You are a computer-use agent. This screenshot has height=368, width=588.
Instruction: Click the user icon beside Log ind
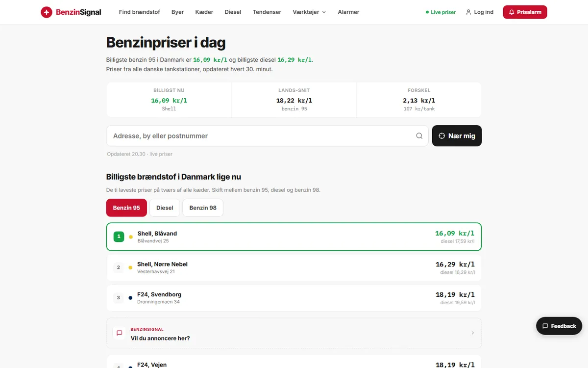pyautogui.click(x=468, y=12)
